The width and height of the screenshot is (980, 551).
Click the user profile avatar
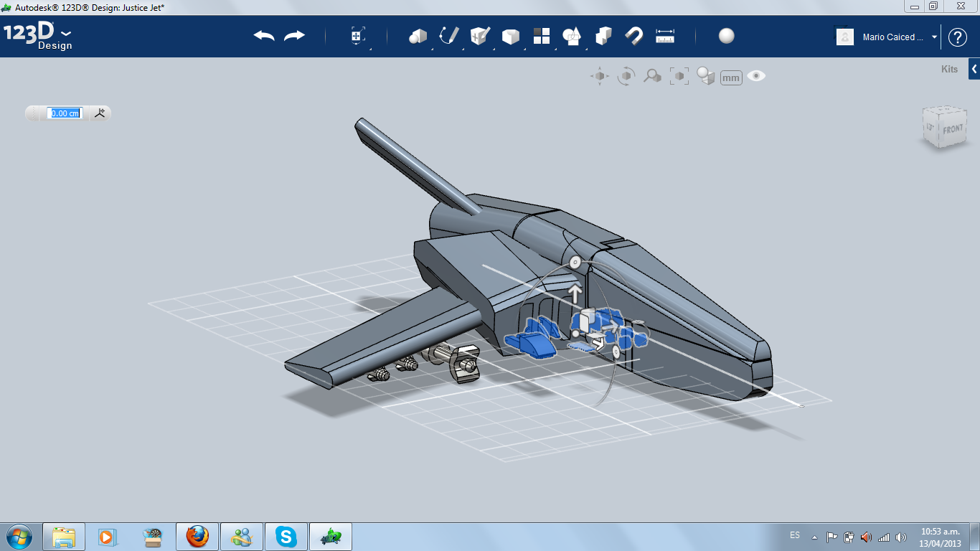pyautogui.click(x=845, y=37)
